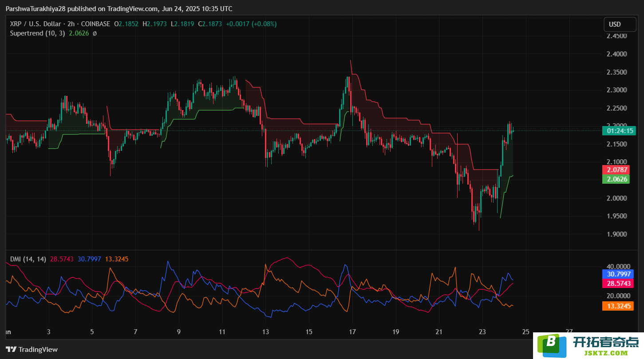Click the 2.3500 price axis label
Image resolution: width=644 pixels, height=359 pixels.
(x=617, y=72)
